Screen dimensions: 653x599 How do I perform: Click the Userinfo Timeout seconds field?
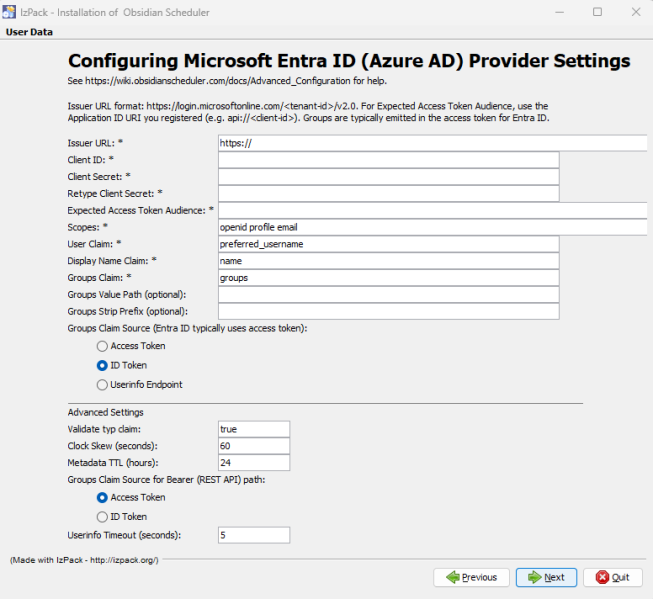pyautogui.click(x=254, y=535)
